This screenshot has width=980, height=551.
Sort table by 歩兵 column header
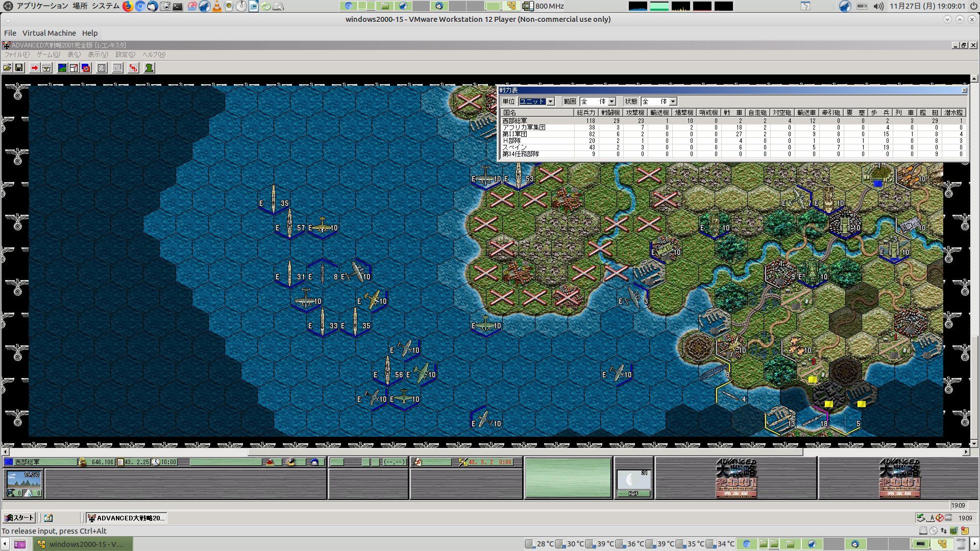880,113
